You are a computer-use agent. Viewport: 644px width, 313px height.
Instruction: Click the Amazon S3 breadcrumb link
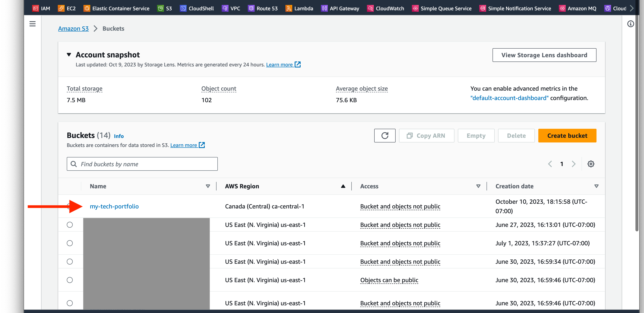click(x=73, y=28)
